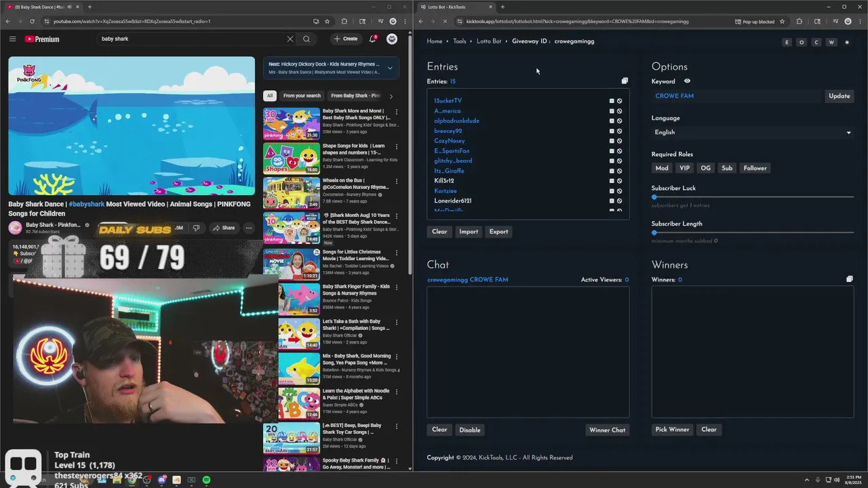Screen dimensions: 868x488
Task: Ban entry glitchy_beard with circle-slash icon
Action: pos(619,161)
